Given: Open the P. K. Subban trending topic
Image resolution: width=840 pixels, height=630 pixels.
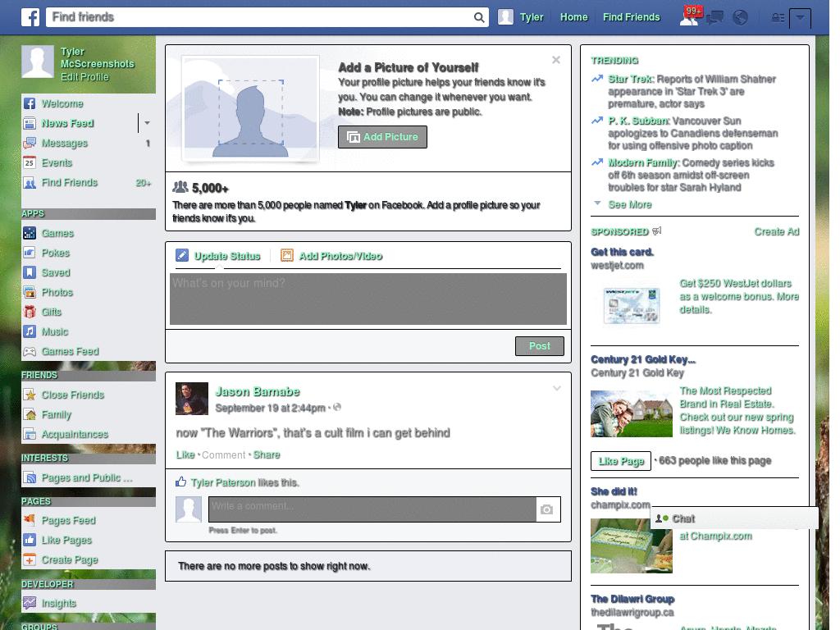Looking at the screenshot, I should tap(638, 121).
